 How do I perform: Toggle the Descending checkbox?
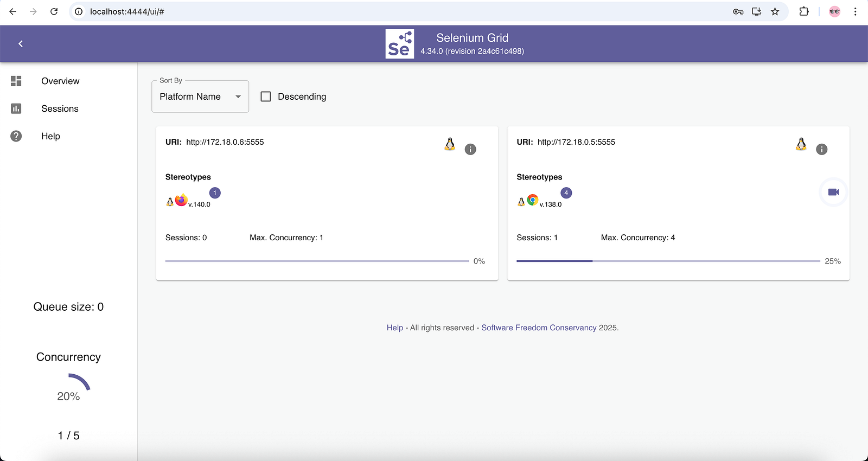266,97
